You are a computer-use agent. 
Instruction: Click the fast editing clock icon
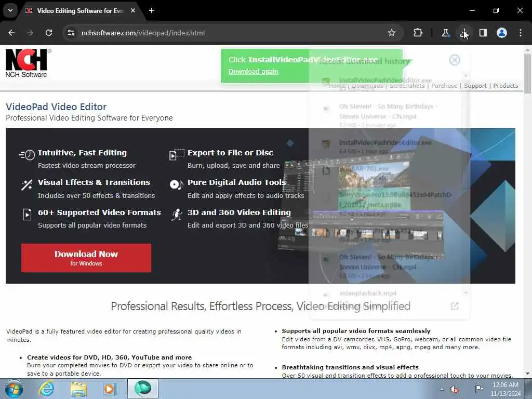27,155
